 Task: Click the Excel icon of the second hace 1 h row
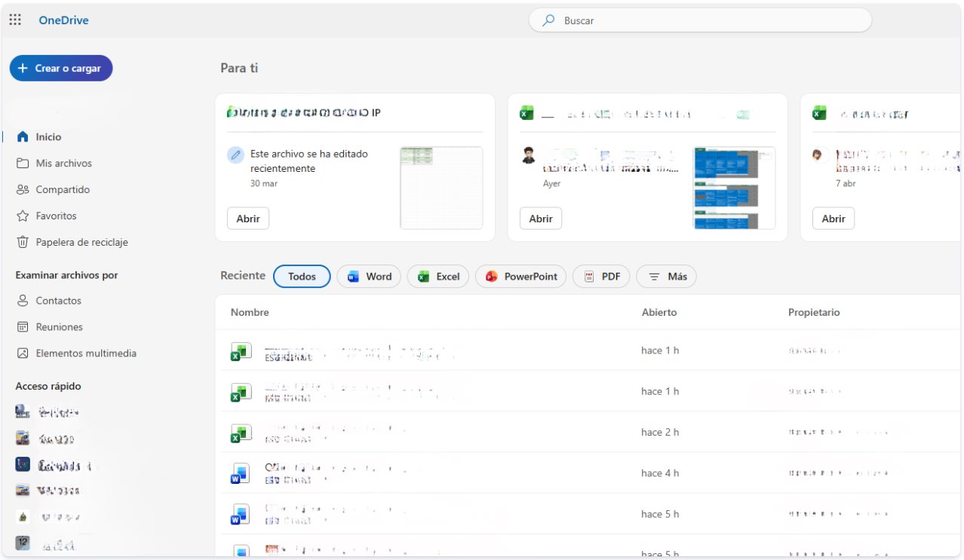241,392
